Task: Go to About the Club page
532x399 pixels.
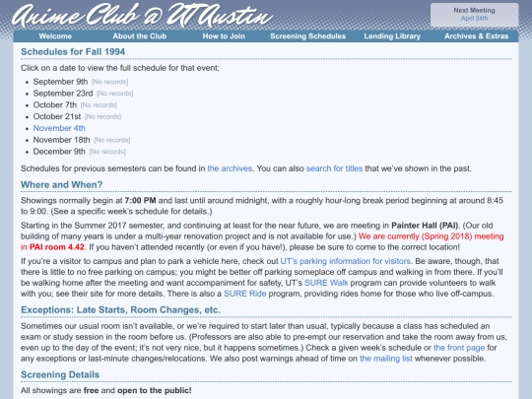Action: [140, 36]
